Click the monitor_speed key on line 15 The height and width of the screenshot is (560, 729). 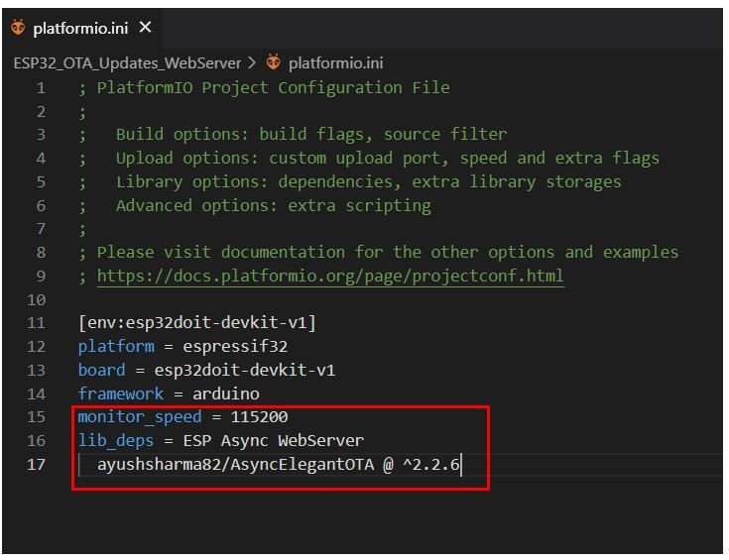click(x=140, y=417)
